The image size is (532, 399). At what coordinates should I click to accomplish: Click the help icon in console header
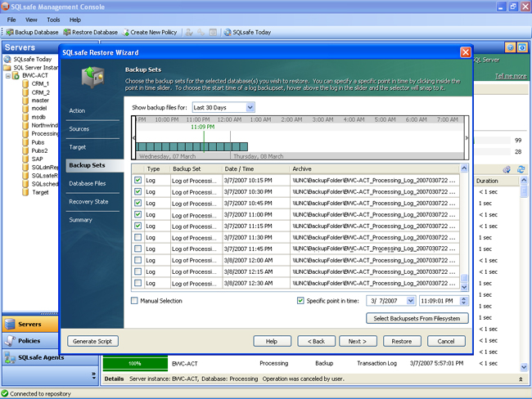(510, 47)
